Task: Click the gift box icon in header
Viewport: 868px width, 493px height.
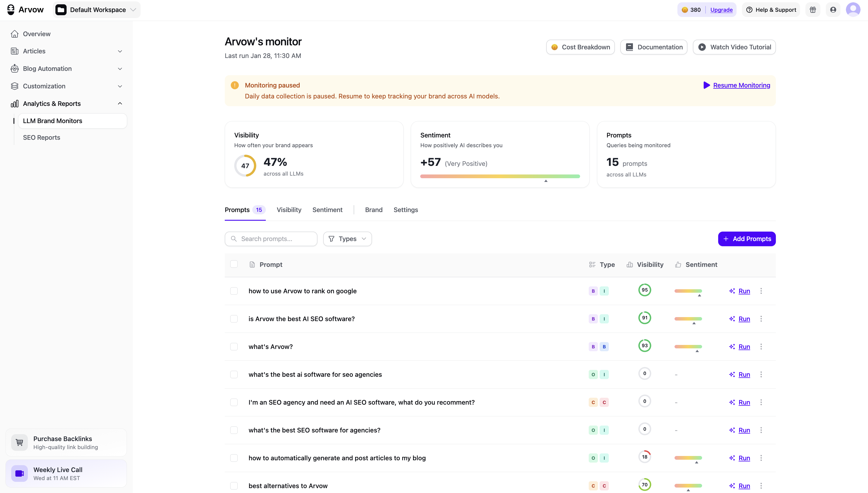Action: 813,10
